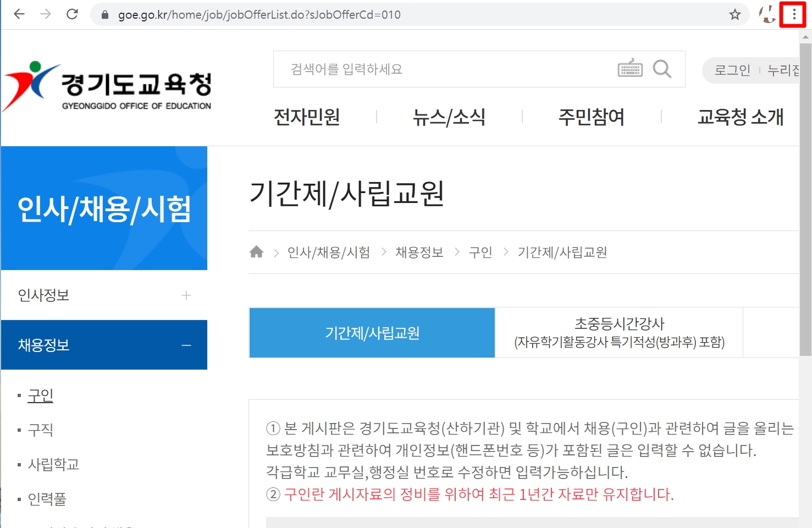Click the vertical scrollbar thumb

[805, 200]
